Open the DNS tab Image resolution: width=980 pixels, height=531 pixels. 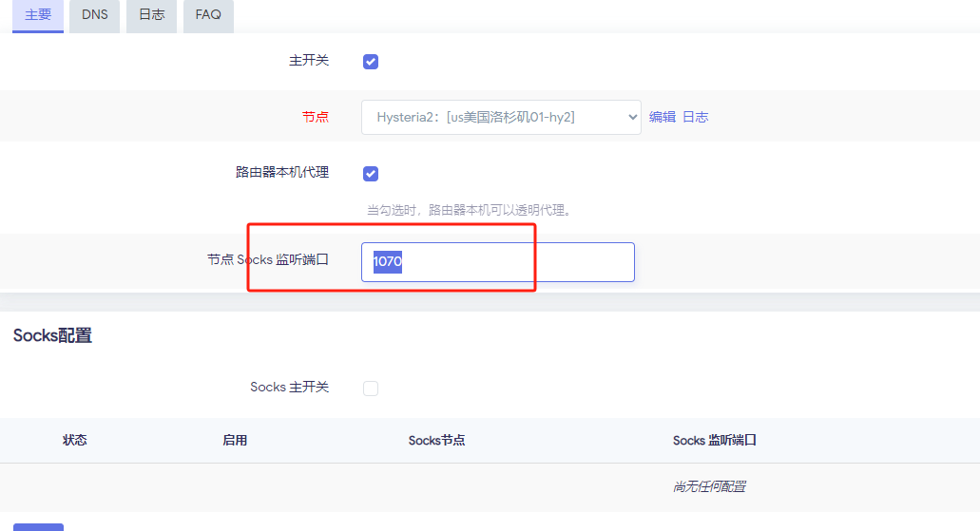(95, 15)
